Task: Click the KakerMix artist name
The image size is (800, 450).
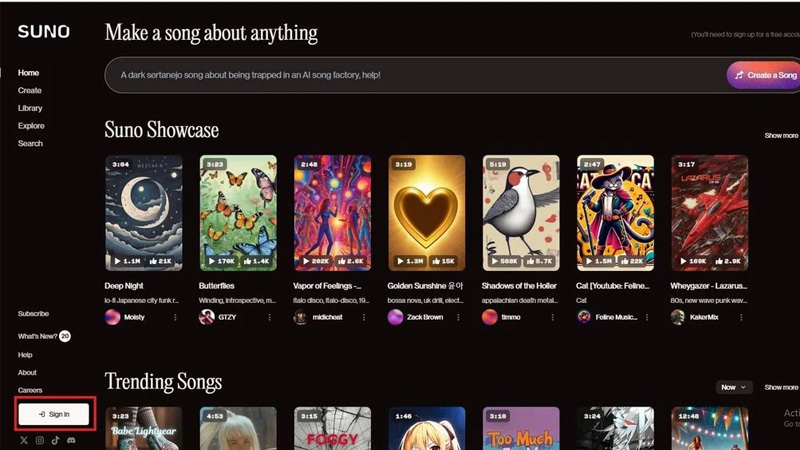Action: [x=704, y=317]
